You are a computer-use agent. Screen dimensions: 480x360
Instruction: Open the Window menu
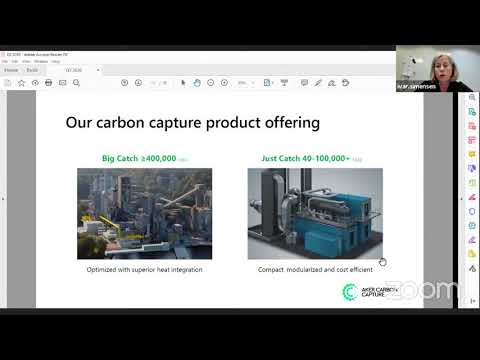[41, 62]
